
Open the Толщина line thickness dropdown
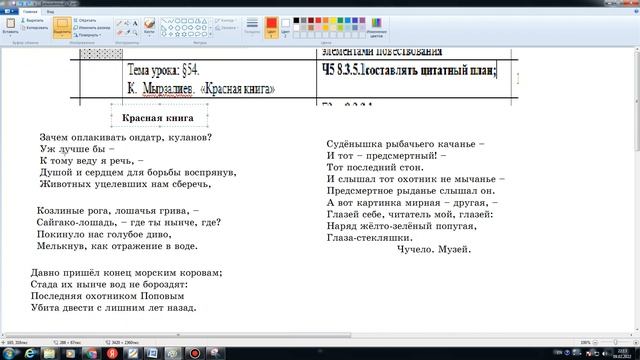(x=252, y=27)
